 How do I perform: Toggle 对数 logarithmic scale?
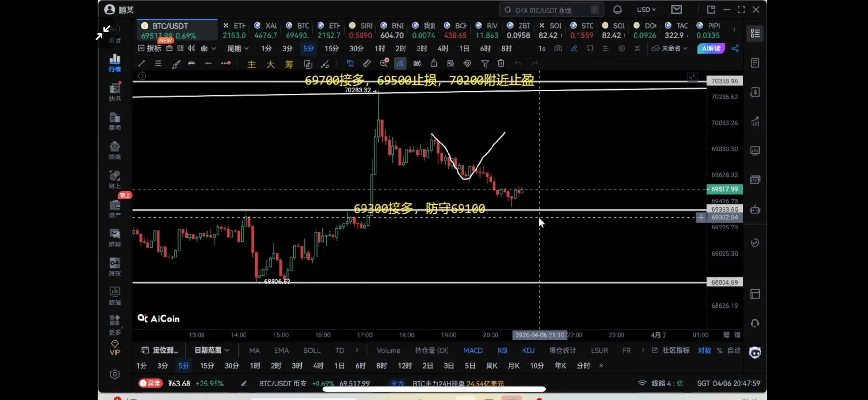705,350
